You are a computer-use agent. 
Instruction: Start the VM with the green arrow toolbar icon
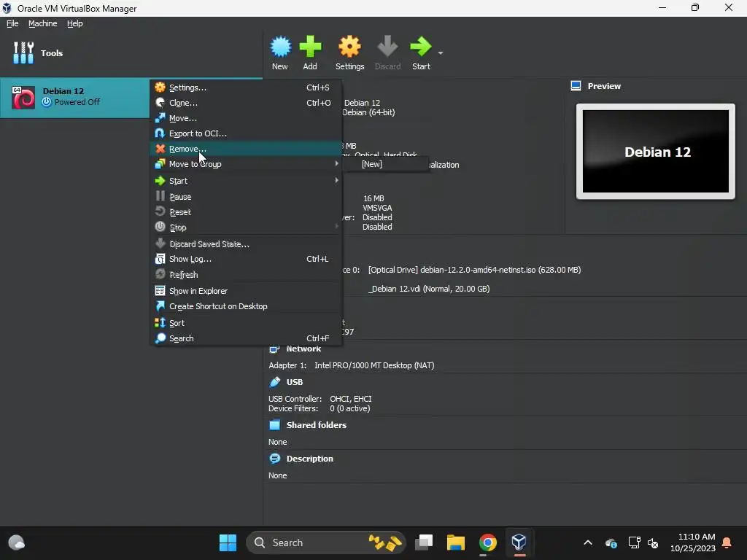click(x=421, y=47)
